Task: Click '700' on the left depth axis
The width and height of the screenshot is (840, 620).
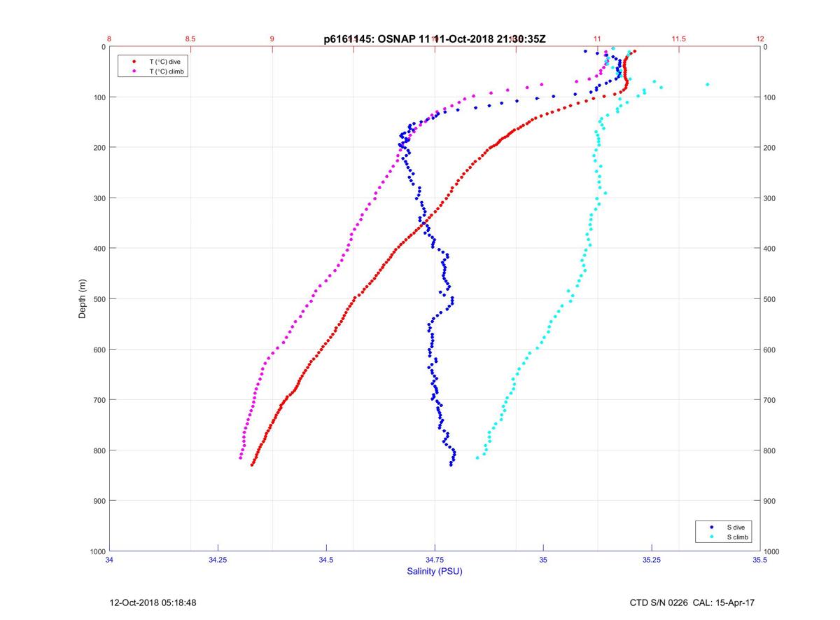Action: point(99,400)
